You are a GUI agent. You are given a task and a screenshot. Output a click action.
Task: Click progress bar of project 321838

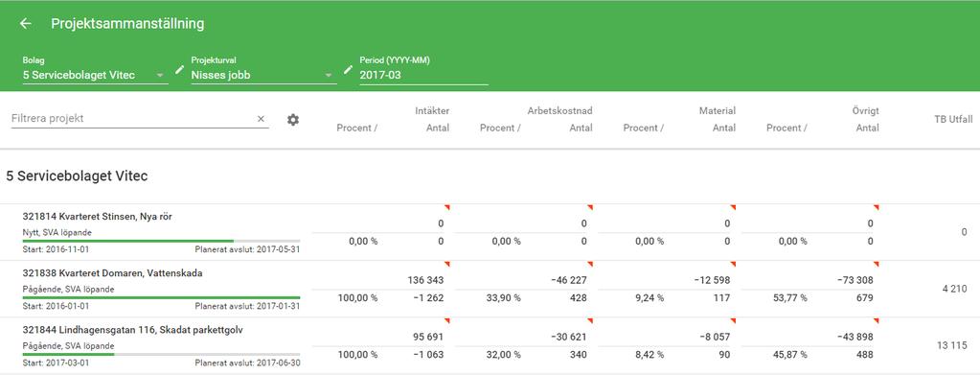tap(161, 297)
